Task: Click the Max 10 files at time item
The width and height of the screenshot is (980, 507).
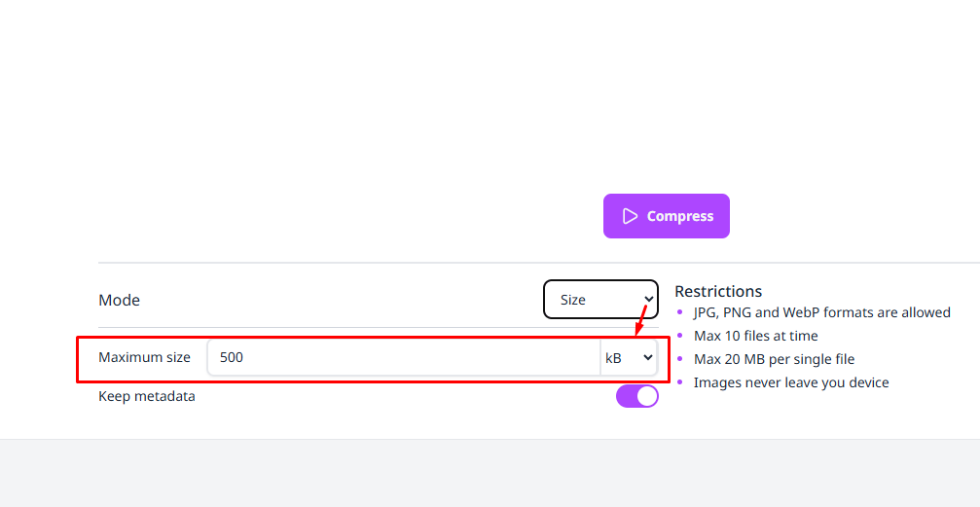Action: 755,336
